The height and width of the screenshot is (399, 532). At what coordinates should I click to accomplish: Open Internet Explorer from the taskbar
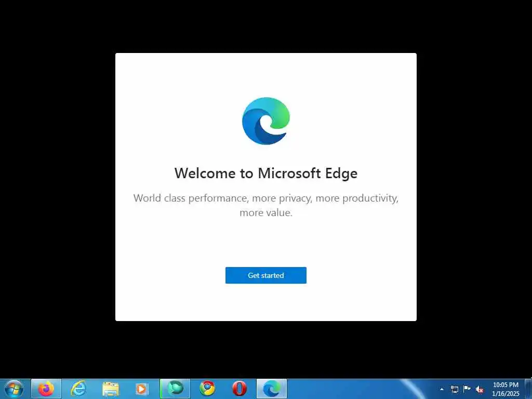click(78, 389)
